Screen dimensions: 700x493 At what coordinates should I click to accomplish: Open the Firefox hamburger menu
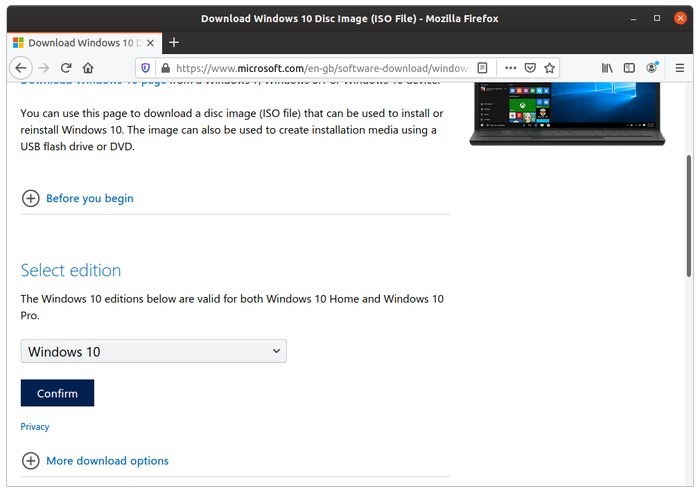coord(679,68)
